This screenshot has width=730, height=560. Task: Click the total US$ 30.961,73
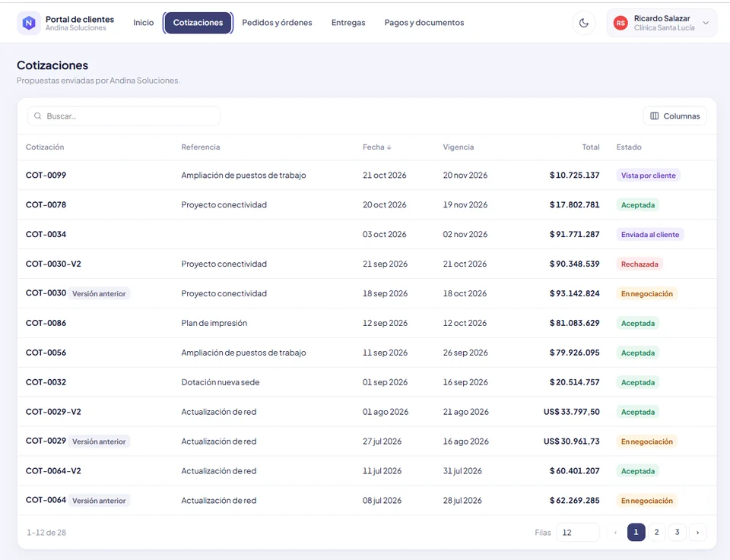tap(572, 441)
